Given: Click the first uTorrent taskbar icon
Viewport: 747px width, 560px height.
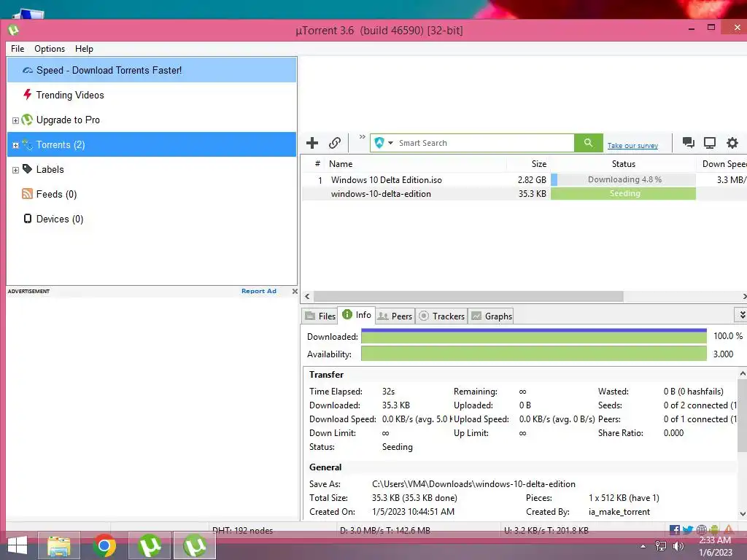Looking at the screenshot, I should click(x=150, y=545).
